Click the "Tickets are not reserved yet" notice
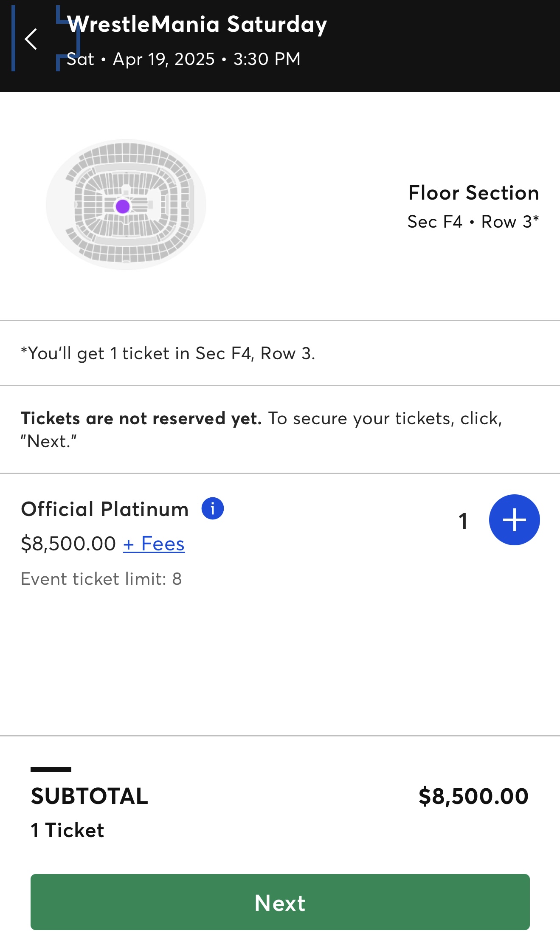Image resolution: width=560 pixels, height=939 pixels. [261, 429]
